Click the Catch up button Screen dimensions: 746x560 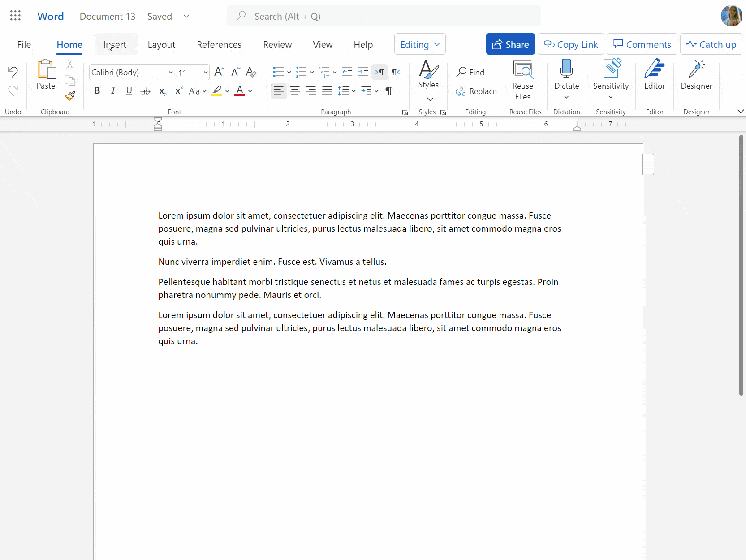coord(711,44)
